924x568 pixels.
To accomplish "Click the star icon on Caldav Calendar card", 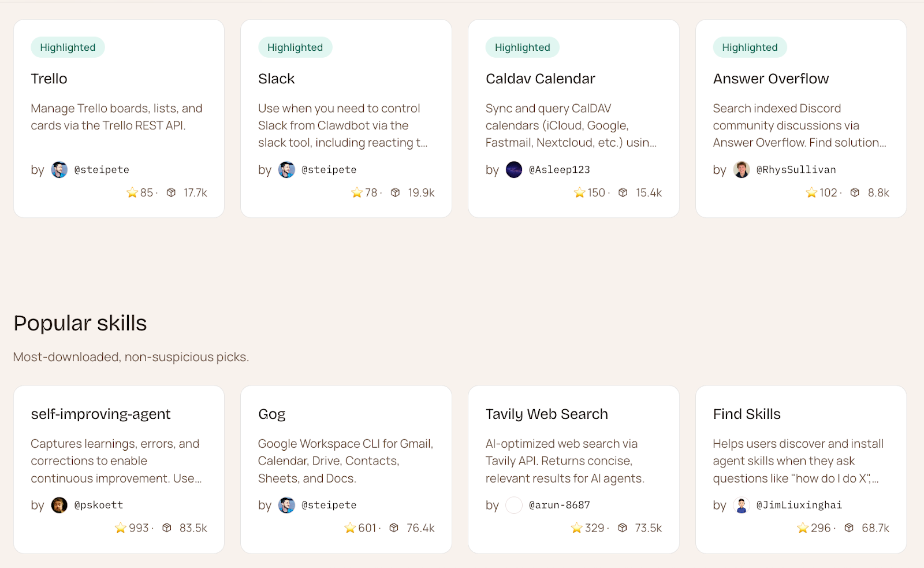I will (x=579, y=192).
